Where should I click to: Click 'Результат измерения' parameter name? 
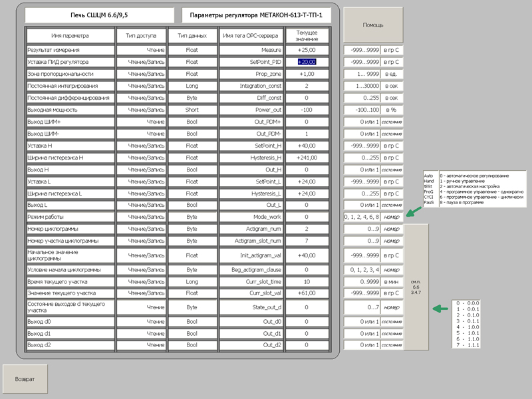click(70, 50)
